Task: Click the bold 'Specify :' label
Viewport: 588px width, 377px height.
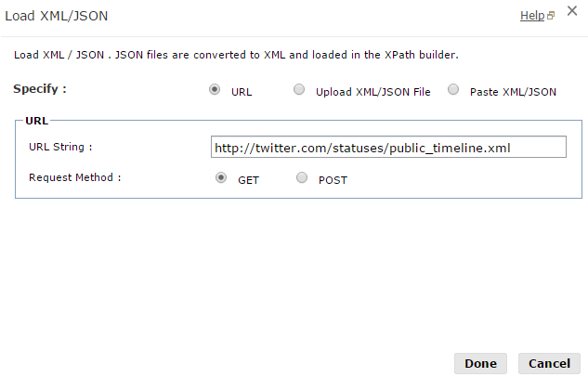Action: (x=40, y=89)
